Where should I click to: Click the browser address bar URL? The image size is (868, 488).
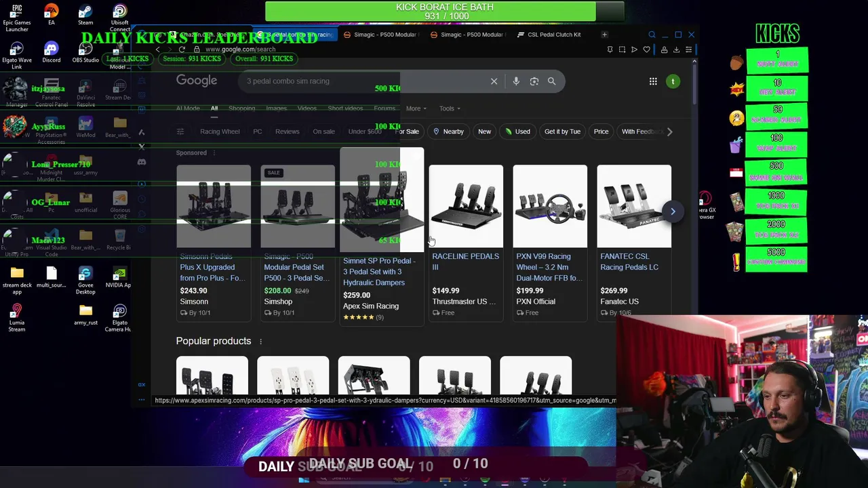[240, 49]
